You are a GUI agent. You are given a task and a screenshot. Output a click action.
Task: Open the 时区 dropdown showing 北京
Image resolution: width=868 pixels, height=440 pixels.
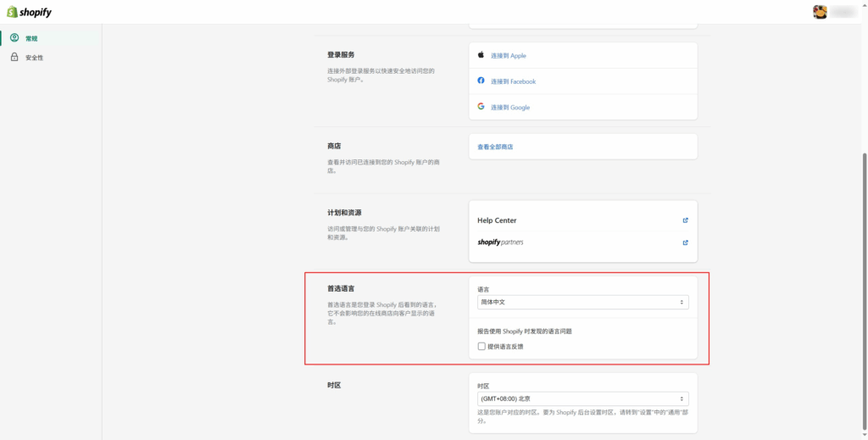point(582,398)
